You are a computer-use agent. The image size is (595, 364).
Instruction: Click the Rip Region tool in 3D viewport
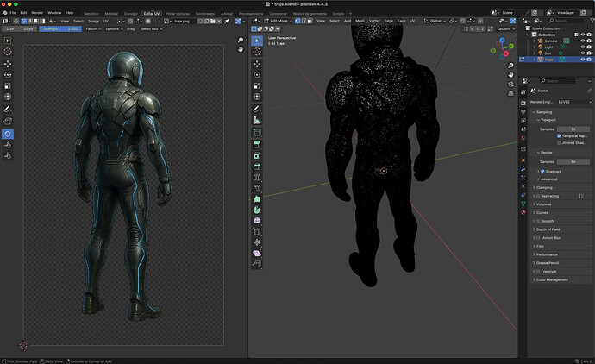257,264
